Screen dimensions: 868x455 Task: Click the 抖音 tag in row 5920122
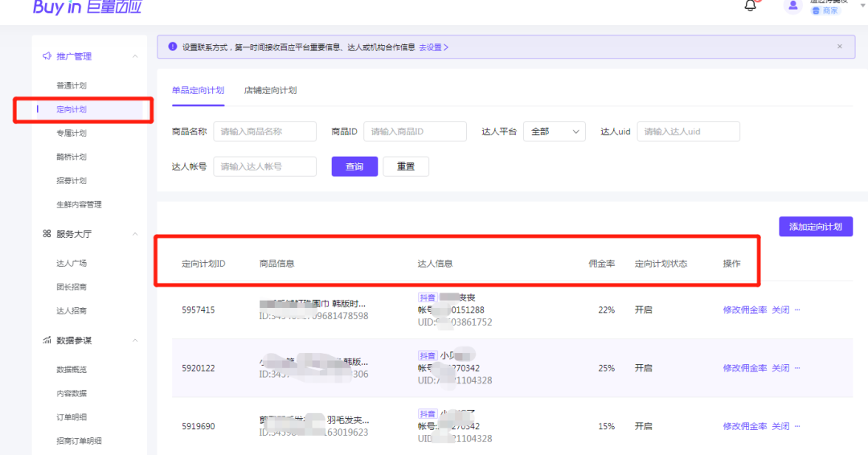(x=428, y=356)
